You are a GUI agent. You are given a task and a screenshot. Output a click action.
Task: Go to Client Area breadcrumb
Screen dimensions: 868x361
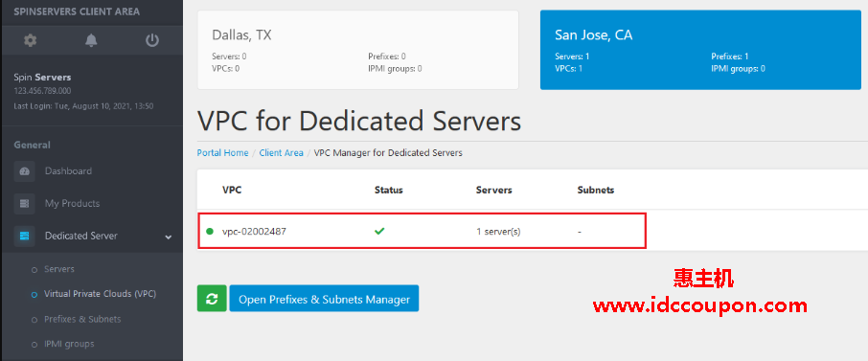282,153
